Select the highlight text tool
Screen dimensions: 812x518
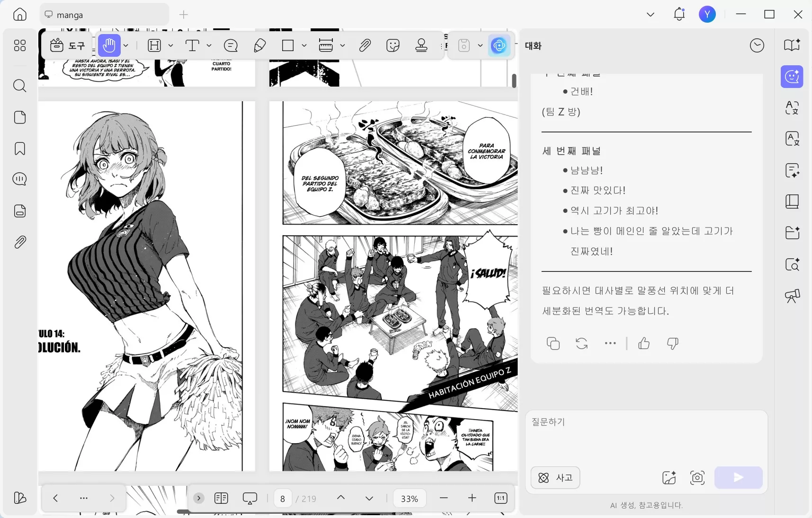point(154,45)
